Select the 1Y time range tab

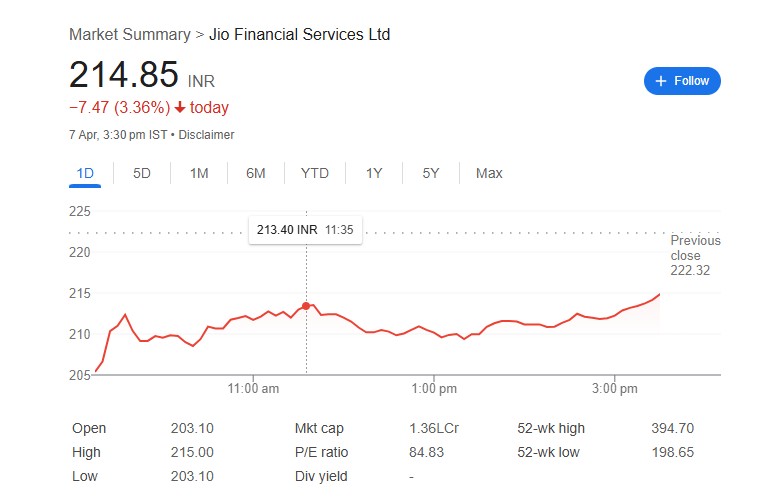pyautogui.click(x=374, y=173)
